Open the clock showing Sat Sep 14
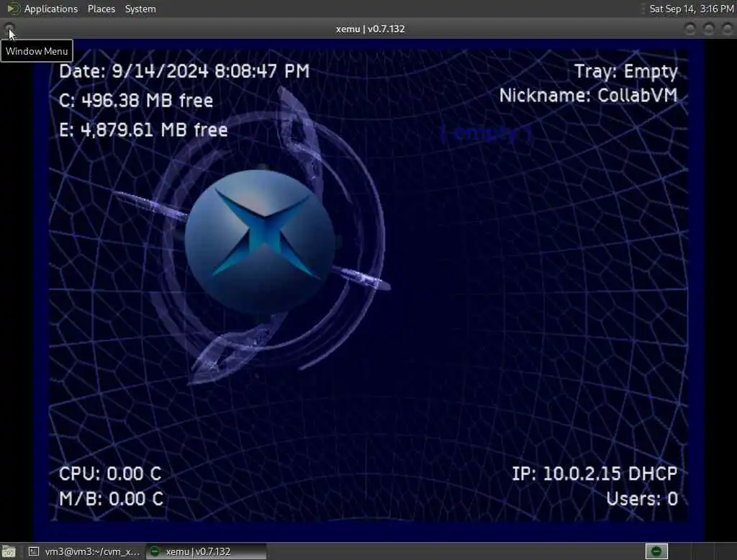 (x=692, y=9)
